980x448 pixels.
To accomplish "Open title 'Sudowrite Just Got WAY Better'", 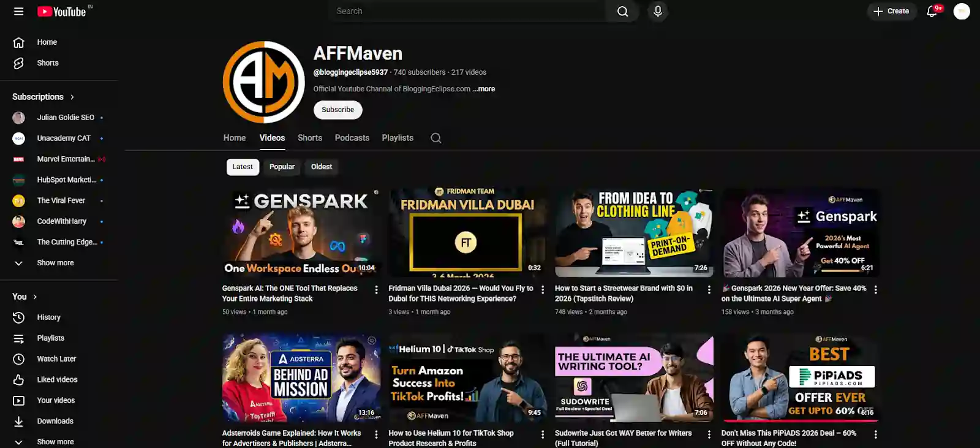I will [x=623, y=438].
